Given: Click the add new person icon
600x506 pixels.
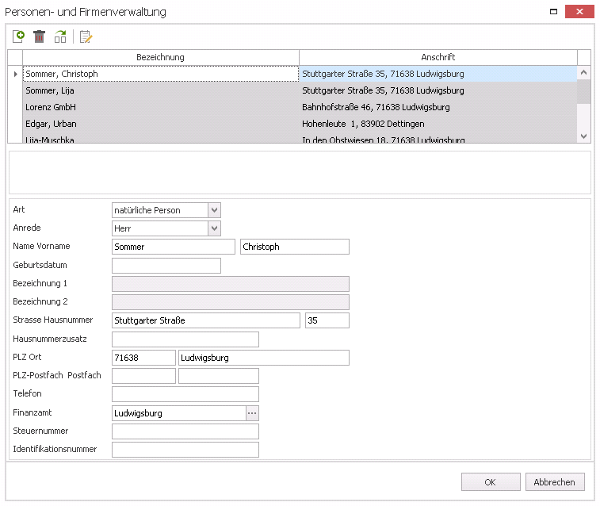Looking at the screenshot, I should click(x=18, y=37).
